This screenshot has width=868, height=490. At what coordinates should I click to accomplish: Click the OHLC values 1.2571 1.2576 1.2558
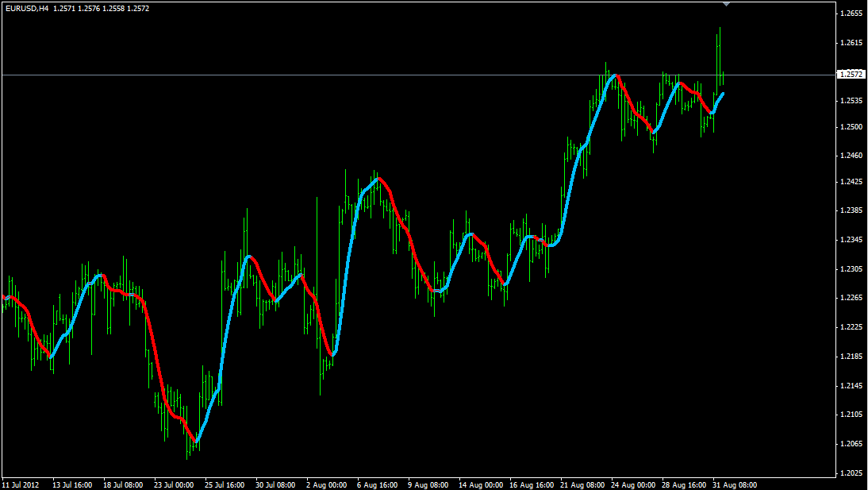pos(89,8)
